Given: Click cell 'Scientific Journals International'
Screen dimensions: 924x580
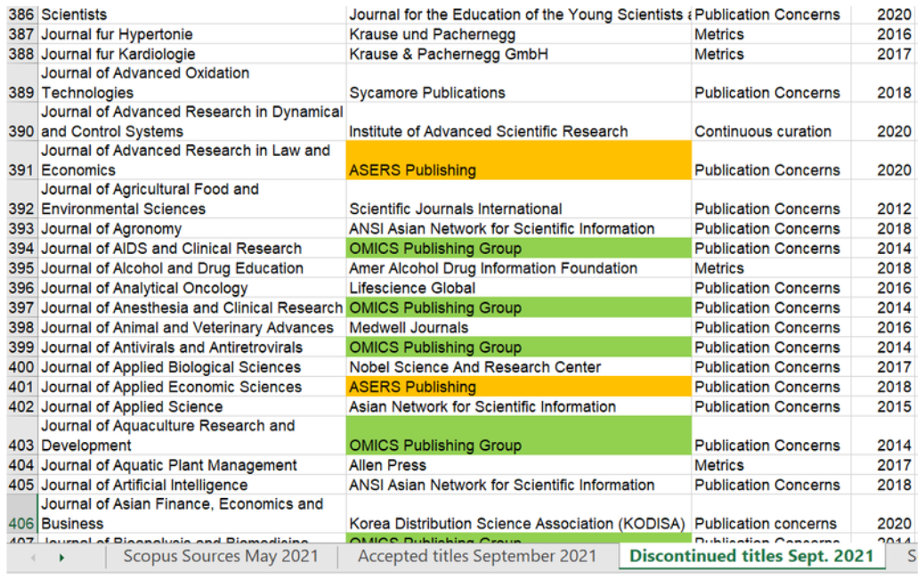Looking at the screenshot, I should click(519, 199).
